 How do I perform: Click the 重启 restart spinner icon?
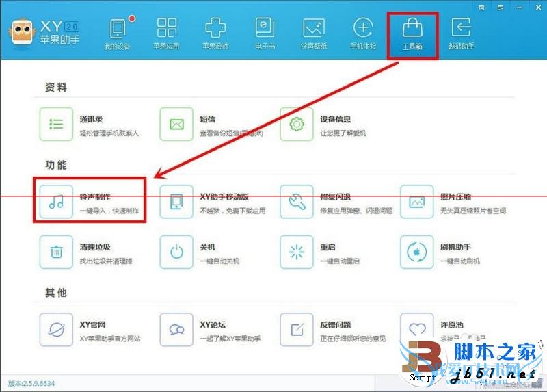(297, 252)
